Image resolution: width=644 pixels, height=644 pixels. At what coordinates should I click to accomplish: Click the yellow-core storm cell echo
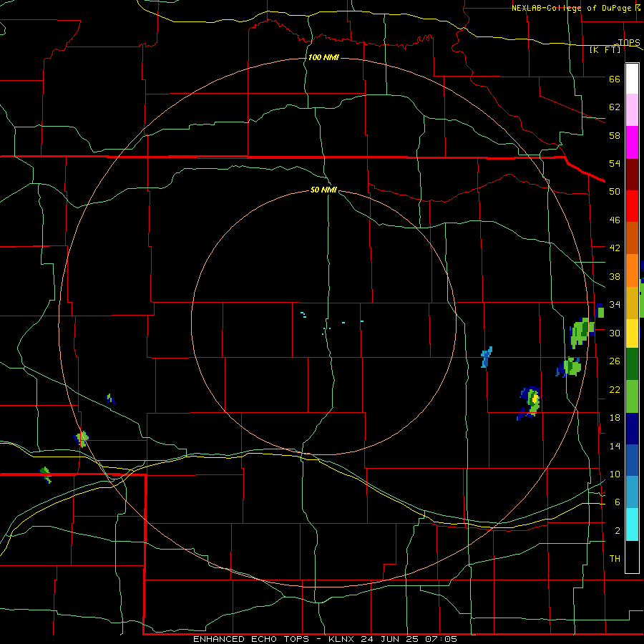[x=530, y=402]
